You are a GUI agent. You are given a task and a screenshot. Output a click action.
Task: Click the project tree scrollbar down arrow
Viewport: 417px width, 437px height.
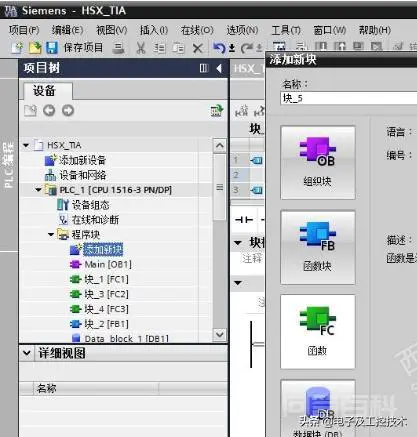pos(220,334)
